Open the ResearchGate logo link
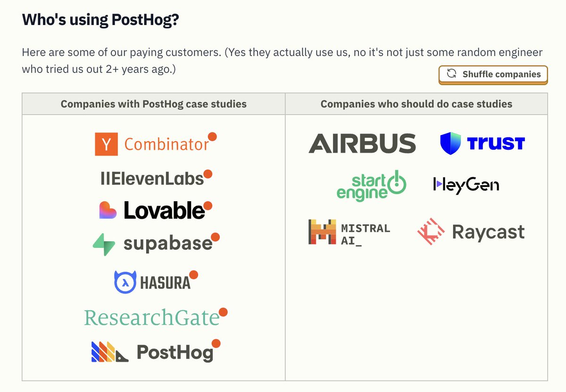 coord(151,318)
